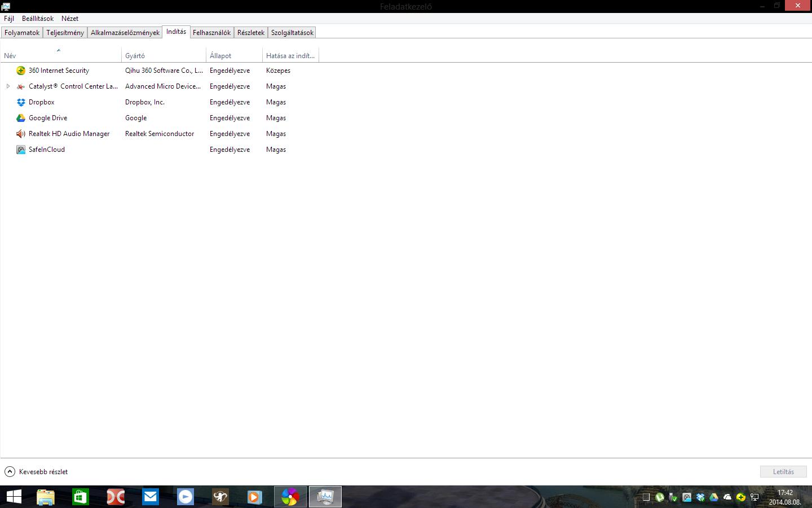Click the Safely Remove Hardware tray icon
Screen dimensions: 812x508
[673, 497]
